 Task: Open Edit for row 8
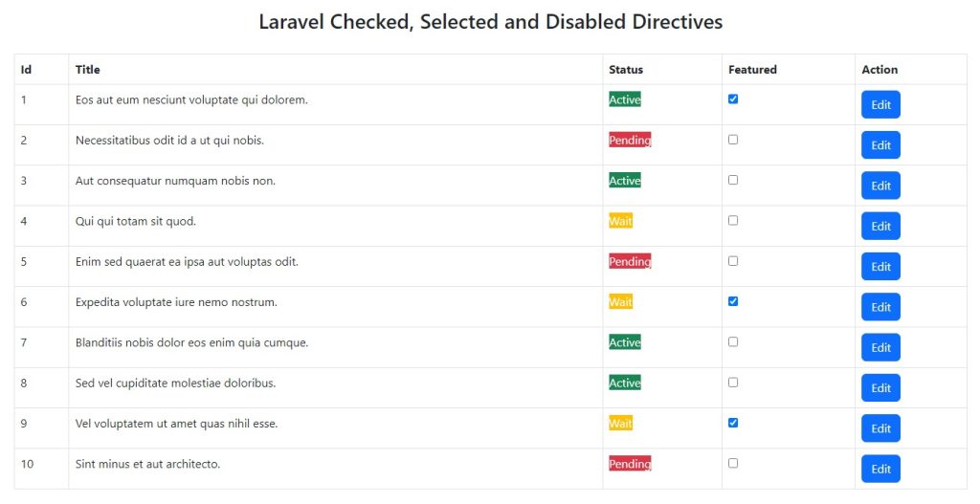(x=880, y=388)
